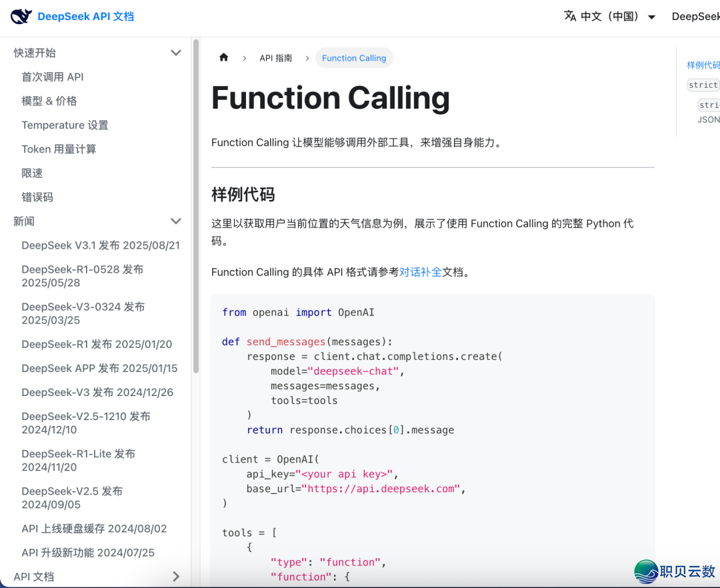Screen dimensions: 720x588
Task: Select the 新闻 sidebar category label
Action: point(24,221)
